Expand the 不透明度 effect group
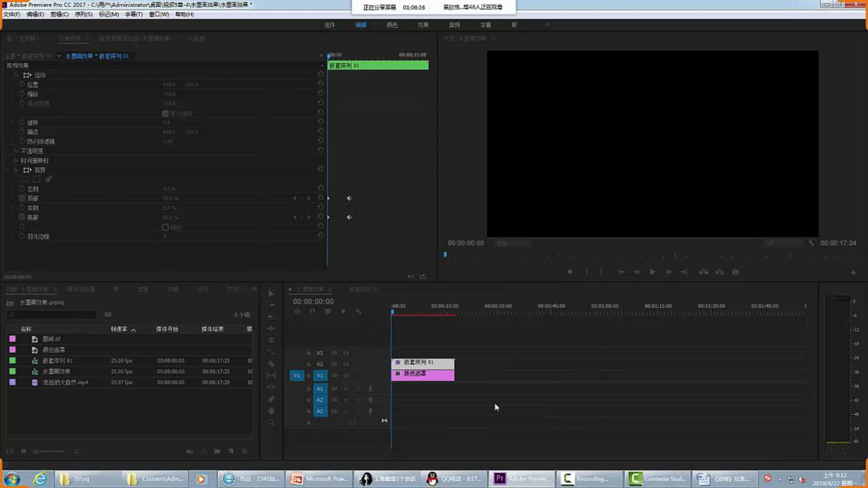Image resolution: width=868 pixels, height=488 pixels. [15, 151]
